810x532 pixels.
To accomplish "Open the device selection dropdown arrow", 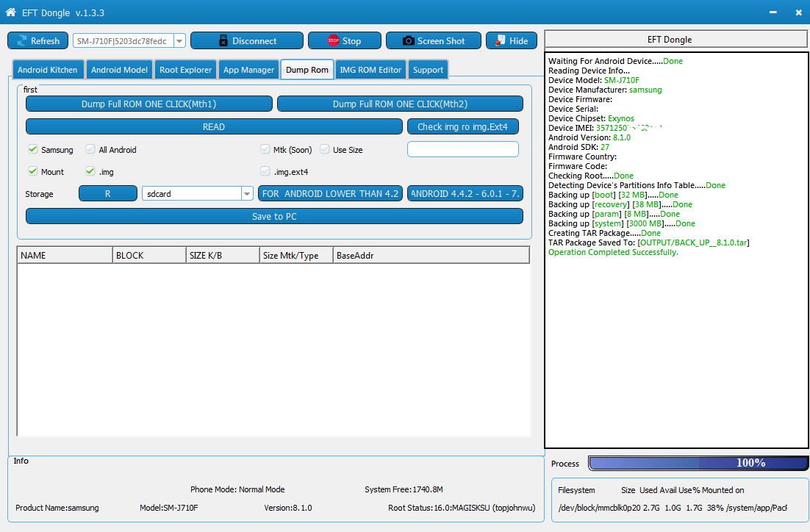I will [x=180, y=41].
